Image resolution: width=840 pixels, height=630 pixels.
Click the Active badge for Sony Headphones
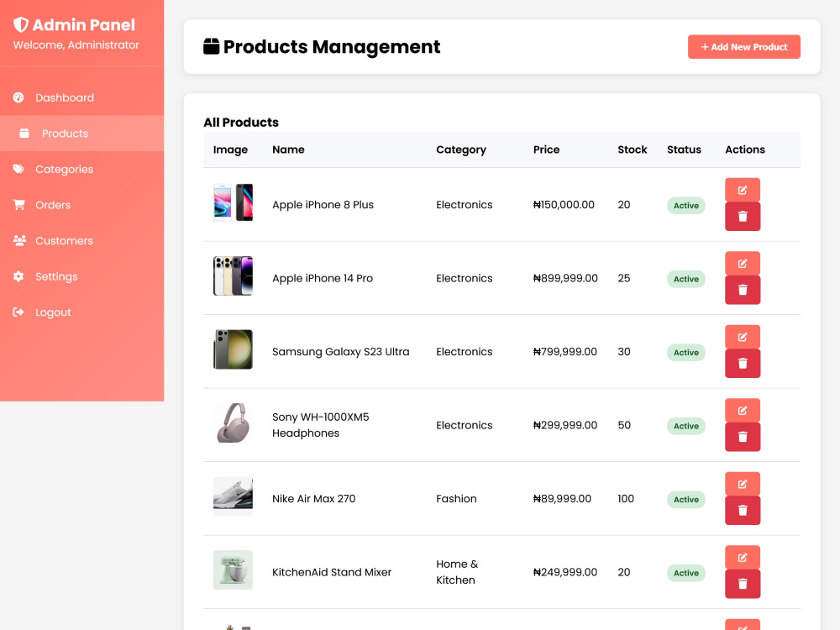(685, 425)
